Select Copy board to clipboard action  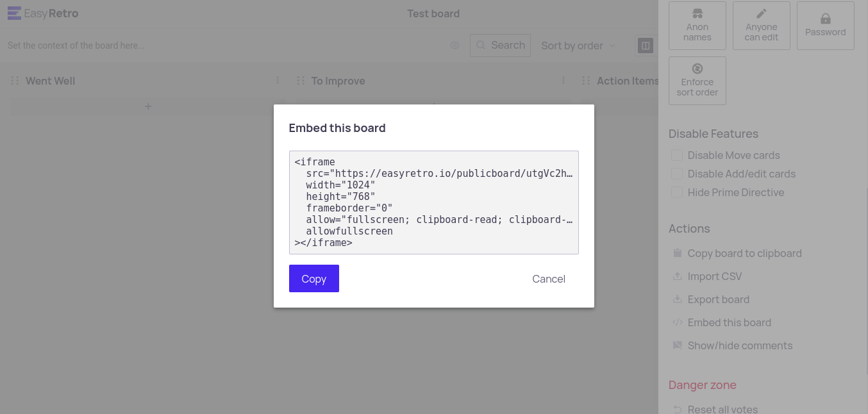click(x=744, y=253)
